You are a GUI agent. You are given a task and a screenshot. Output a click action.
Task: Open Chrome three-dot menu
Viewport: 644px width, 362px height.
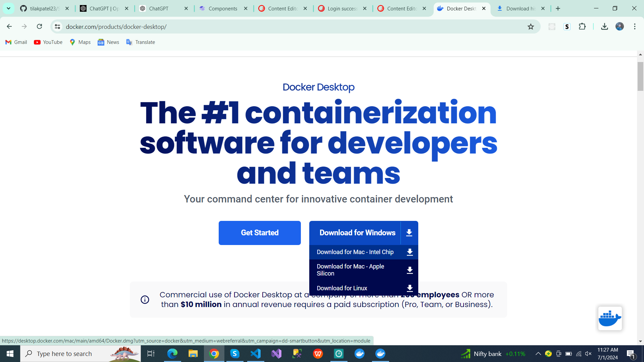coord(635,27)
